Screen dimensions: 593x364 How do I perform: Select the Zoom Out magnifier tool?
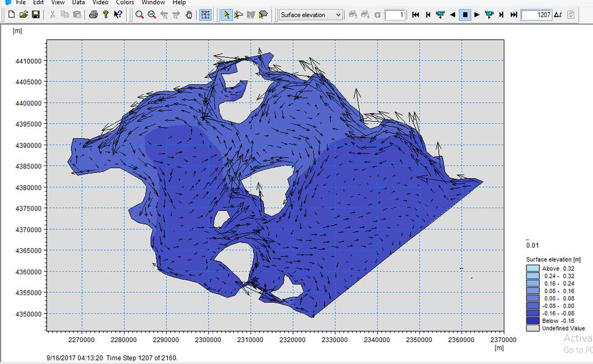click(x=152, y=14)
